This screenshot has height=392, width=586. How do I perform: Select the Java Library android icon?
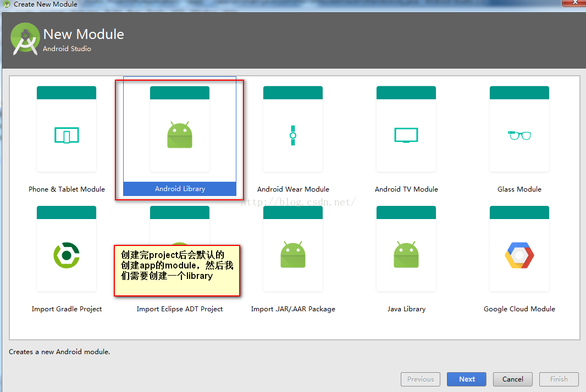pyautogui.click(x=406, y=255)
